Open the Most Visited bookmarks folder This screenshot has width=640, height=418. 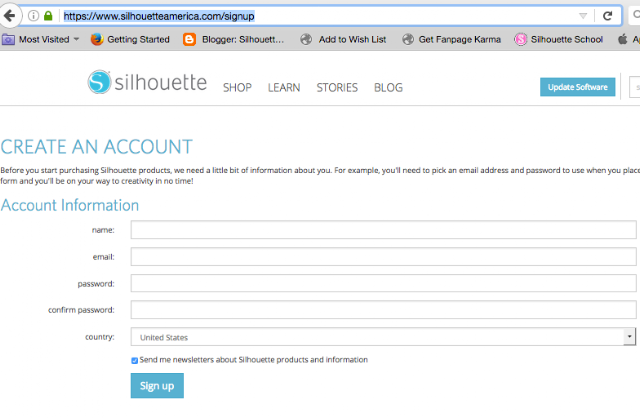point(40,40)
